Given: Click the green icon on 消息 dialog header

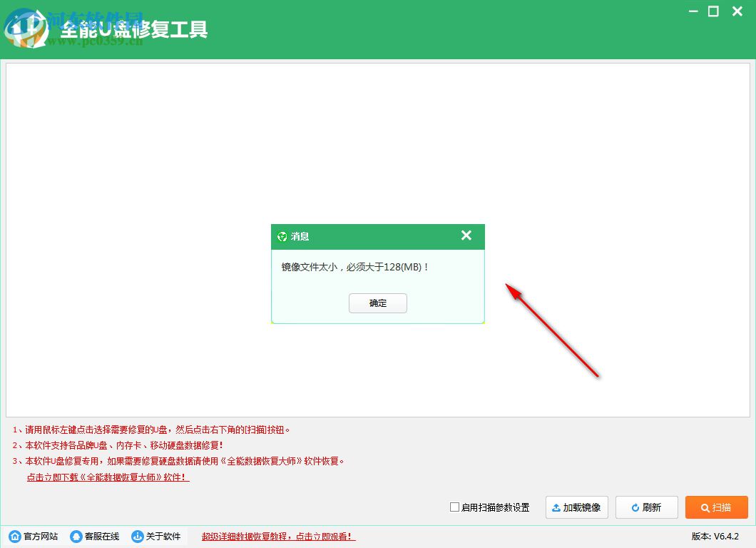Looking at the screenshot, I should coord(282,236).
